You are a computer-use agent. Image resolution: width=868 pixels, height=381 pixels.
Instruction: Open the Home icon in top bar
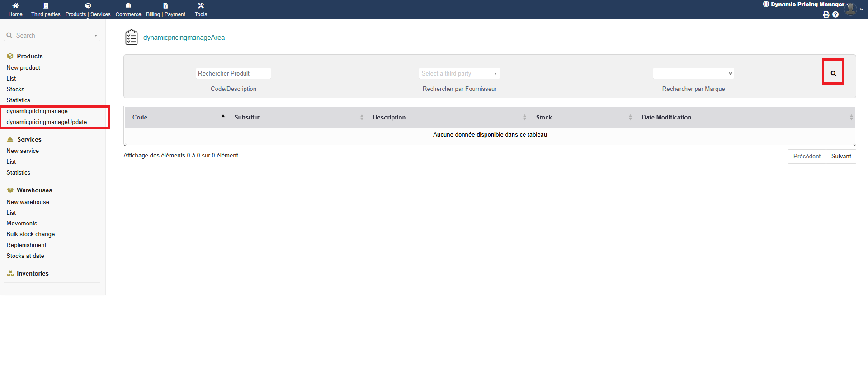[x=15, y=6]
